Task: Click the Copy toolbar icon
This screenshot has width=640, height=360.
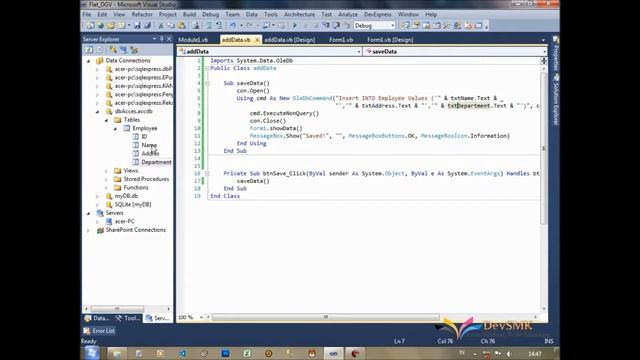Action: click(171, 26)
